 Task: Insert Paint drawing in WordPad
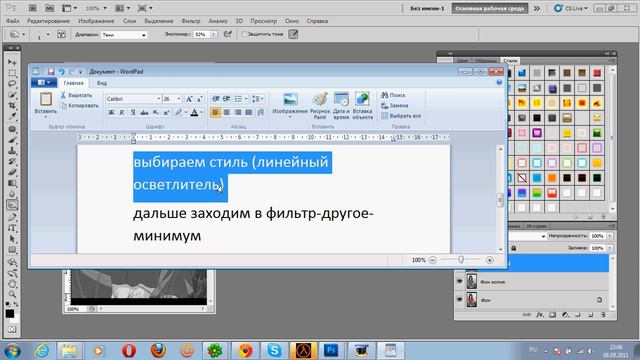click(320, 106)
